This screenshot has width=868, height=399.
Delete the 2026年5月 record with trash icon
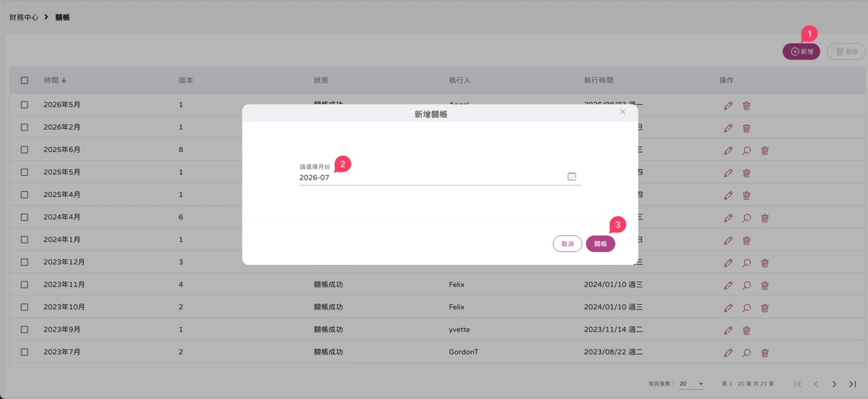(x=746, y=106)
